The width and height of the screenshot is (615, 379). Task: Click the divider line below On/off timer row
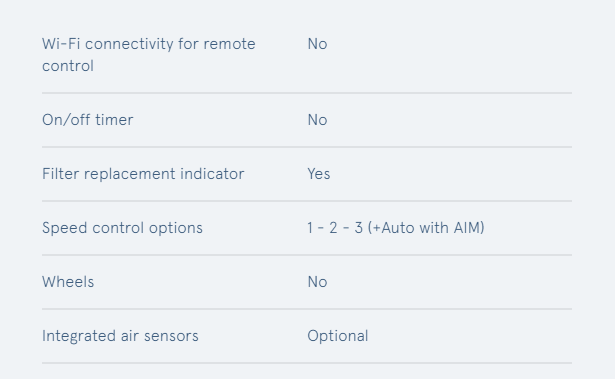[x=307, y=147]
